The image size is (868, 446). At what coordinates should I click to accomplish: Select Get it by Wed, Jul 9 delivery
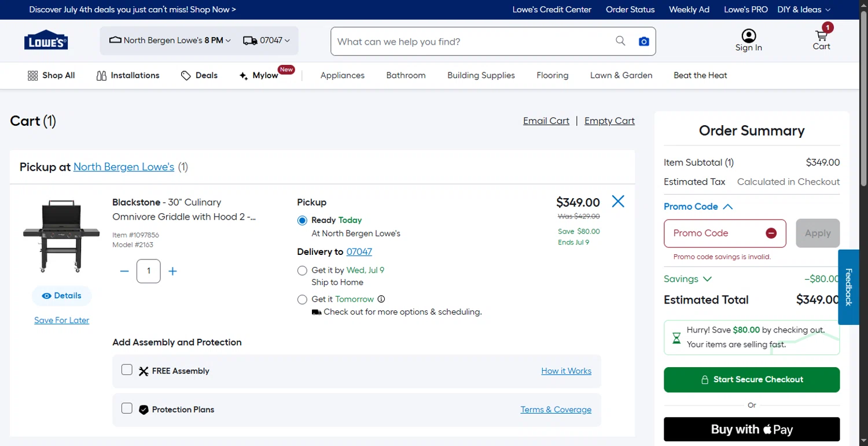[302, 270]
